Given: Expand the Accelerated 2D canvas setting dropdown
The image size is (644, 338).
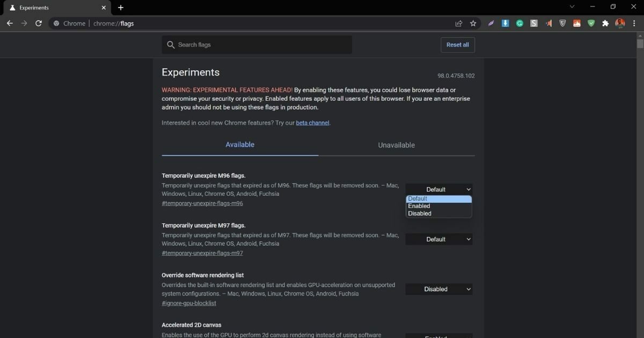Looking at the screenshot, I should (439, 336).
